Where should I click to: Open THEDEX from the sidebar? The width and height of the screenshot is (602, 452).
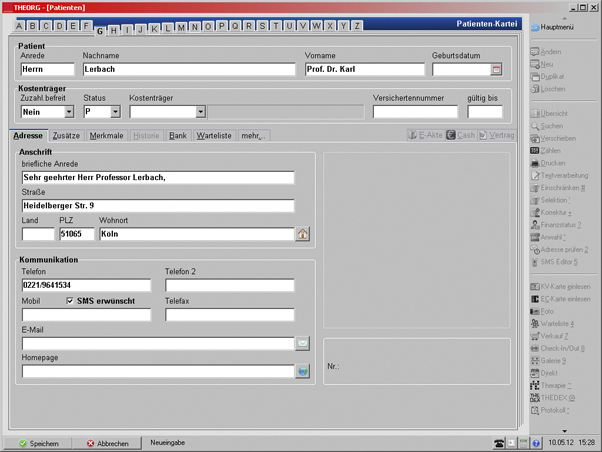557,397
